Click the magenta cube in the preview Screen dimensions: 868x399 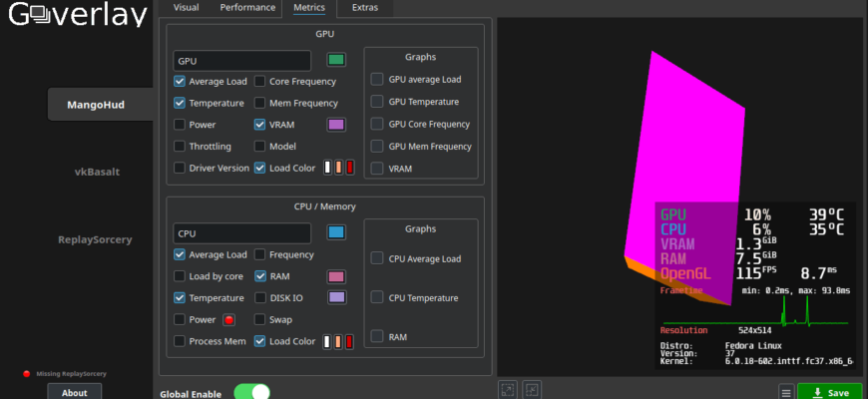pos(685,178)
